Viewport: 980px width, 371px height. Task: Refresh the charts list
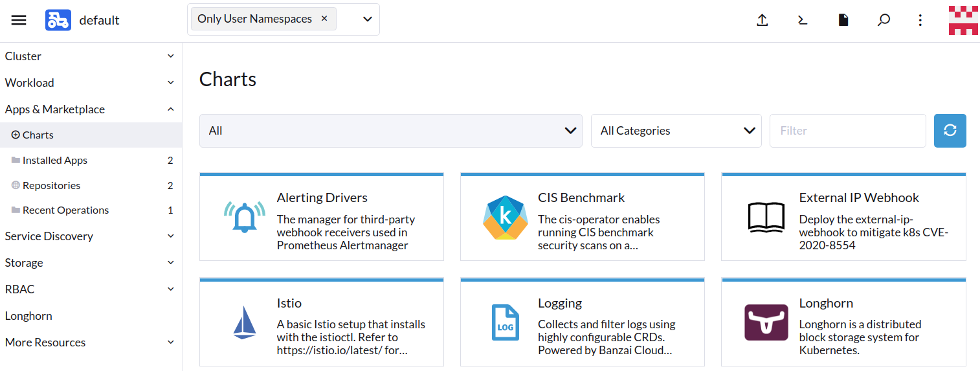[x=950, y=131]
